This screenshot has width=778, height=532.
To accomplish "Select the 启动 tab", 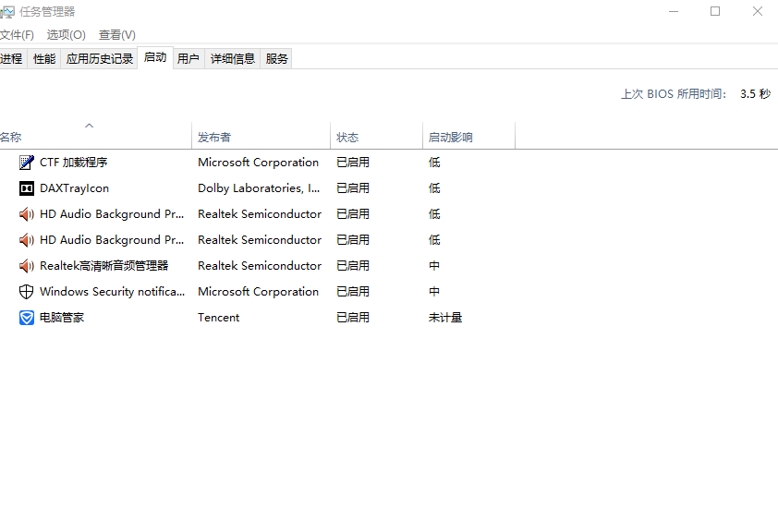I will pyautogui.click(x=155, y=57).
